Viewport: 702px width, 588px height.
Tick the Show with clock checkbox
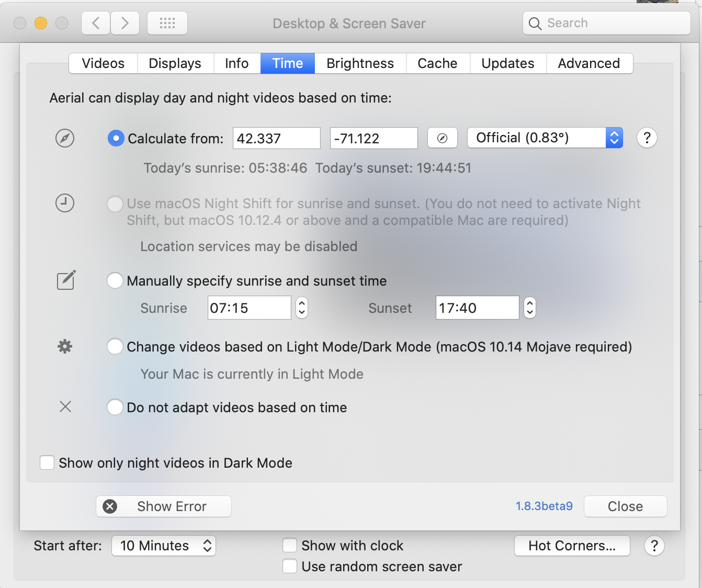pos(290,545)
